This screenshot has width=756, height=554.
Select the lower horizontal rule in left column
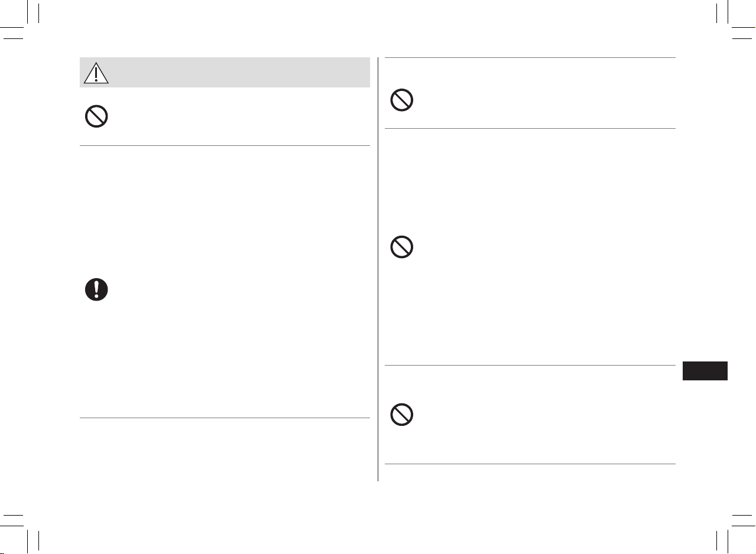[x=225, y=418]
